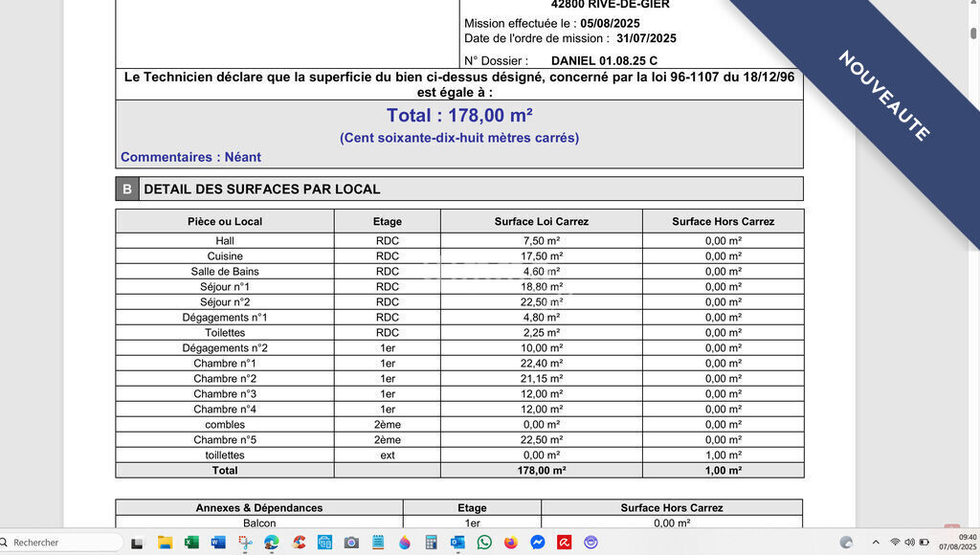This screenshot has height=555, width=980.
Task: Click the battery status tray icon
Action: tap(924, 542)
